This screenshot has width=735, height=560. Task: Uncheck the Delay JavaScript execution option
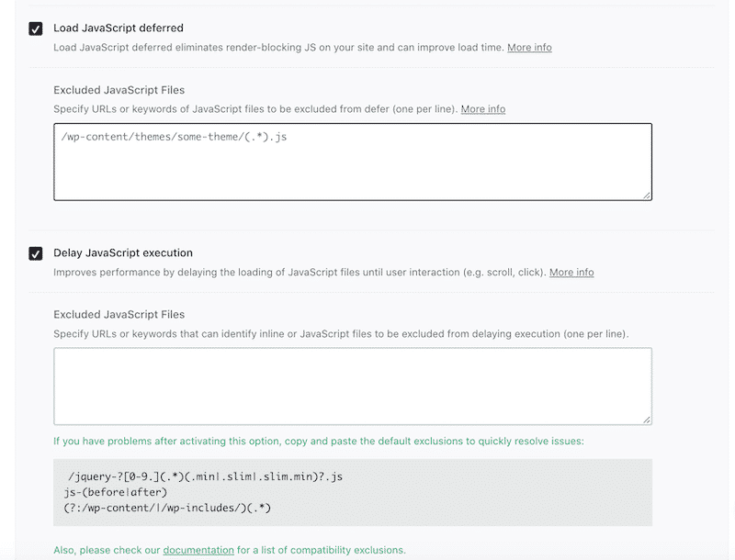click(x=35, y=253)
